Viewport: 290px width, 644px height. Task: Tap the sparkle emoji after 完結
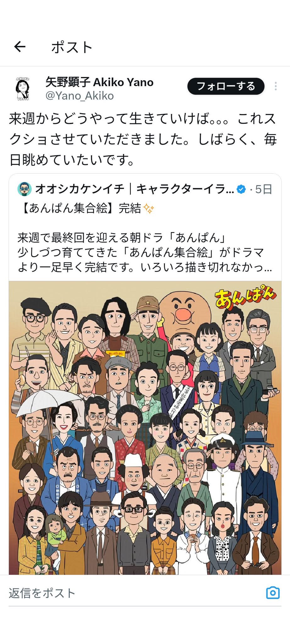tap(148, 208)
